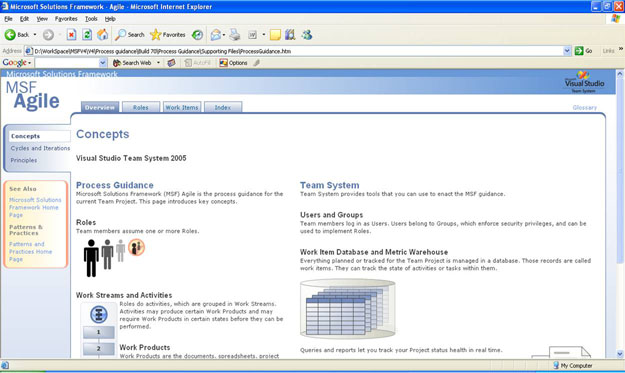Switch to the Roles tab
The width and height of the screenshot is (625, 373).
tap(141, 107)
